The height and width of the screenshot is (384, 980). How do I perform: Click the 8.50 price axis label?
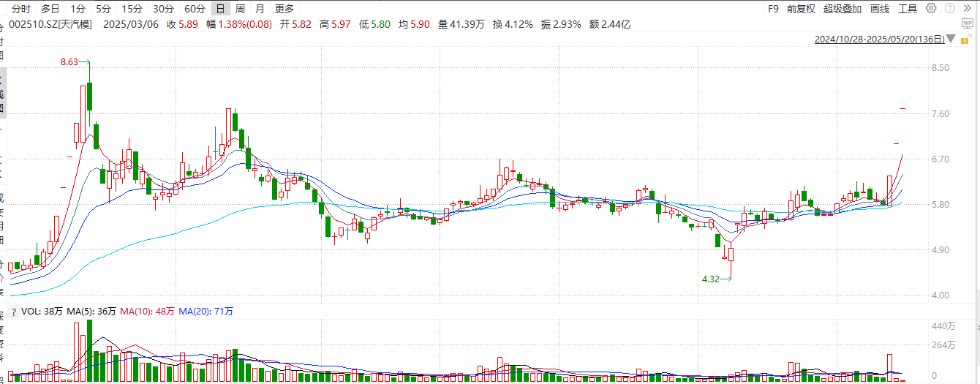pos(939,68)
